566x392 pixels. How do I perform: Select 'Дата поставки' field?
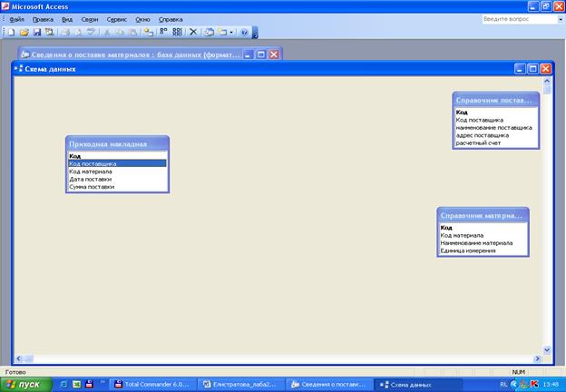pyautogui.click(x=117, y=179)
